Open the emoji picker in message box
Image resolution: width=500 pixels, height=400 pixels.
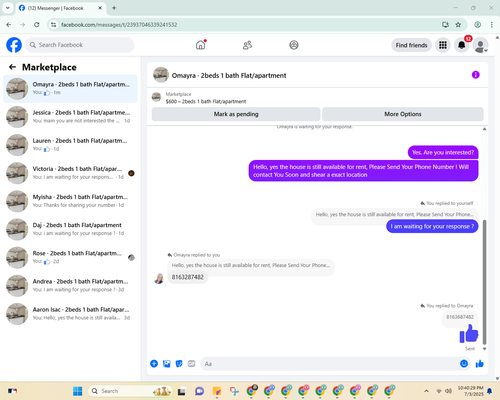pyautogui.click(x=464, y=364)
